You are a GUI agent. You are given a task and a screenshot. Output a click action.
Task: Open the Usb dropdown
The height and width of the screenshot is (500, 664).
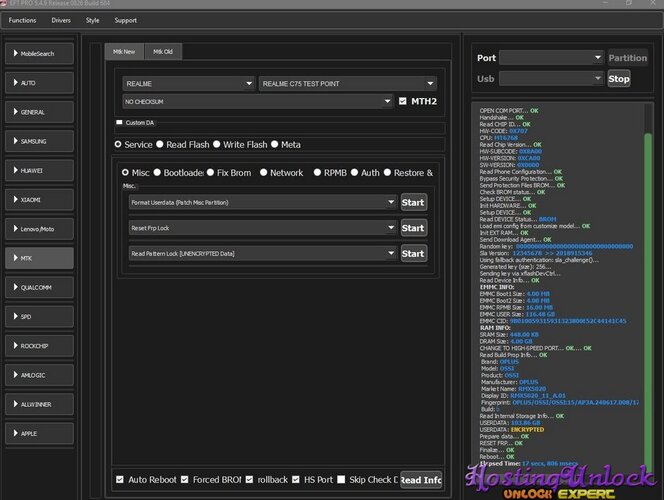pyautogui.click(x=551, y=78)
